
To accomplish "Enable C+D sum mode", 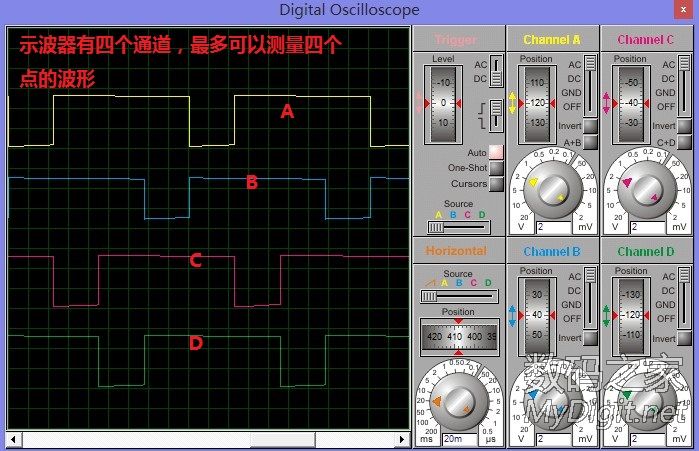I will point(685,143).
